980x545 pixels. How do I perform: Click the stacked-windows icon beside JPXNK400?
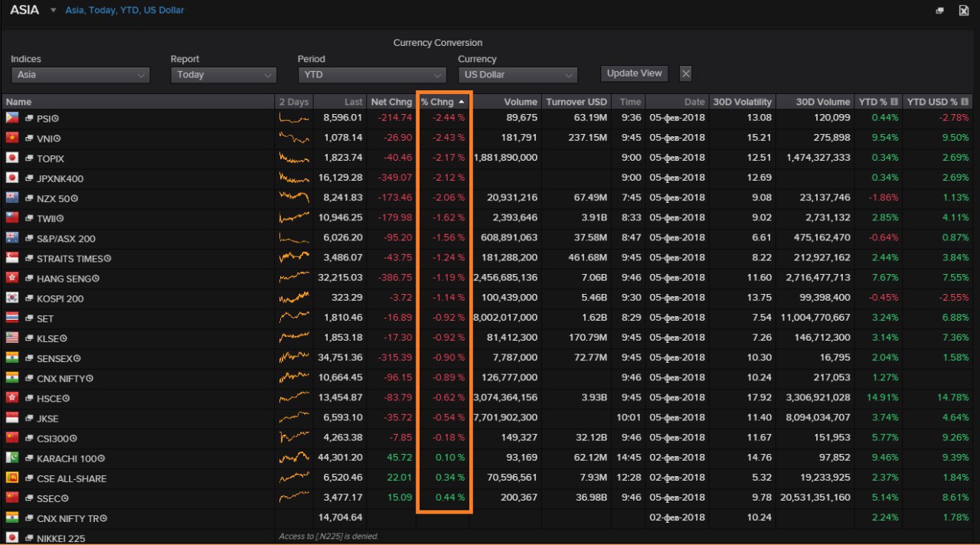pos(29,178)
